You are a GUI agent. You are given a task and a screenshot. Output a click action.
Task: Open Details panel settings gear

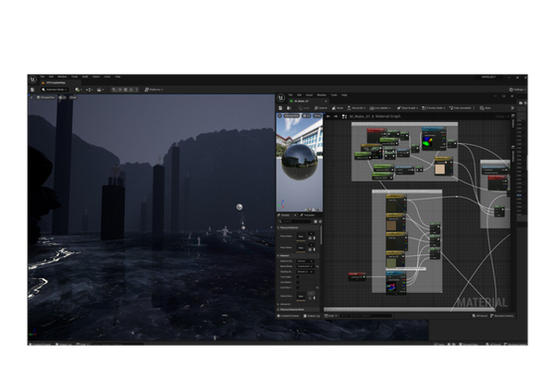(x=320, y=222)
